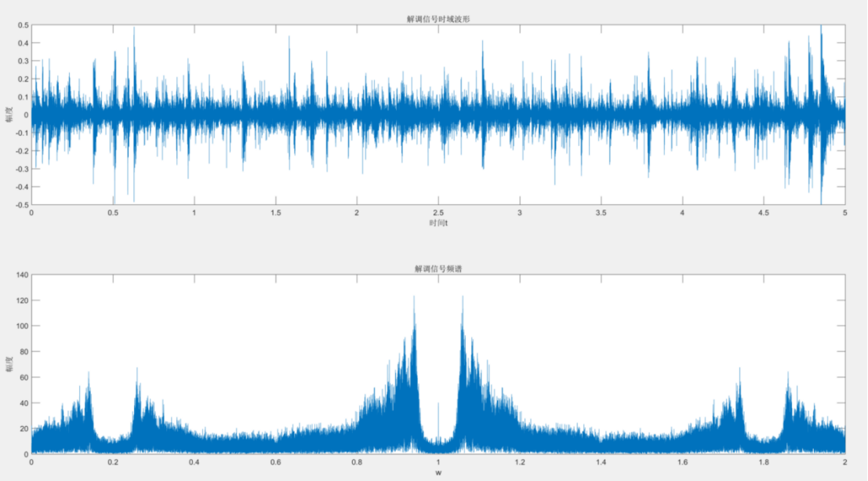Click tick 0.8 on the w axis
The height and width of the screenshot is (481, 868).
point(357,462)
